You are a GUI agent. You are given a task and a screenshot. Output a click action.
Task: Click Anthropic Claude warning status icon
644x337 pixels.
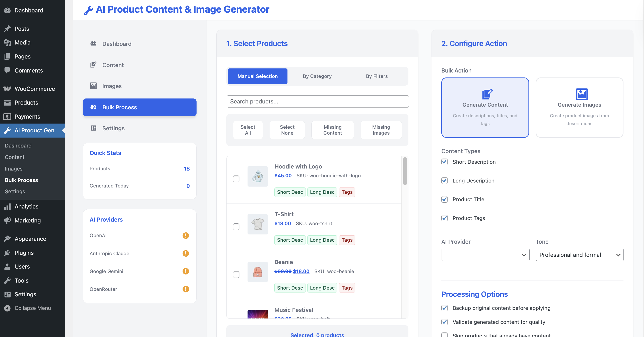[x=185, y=253]
